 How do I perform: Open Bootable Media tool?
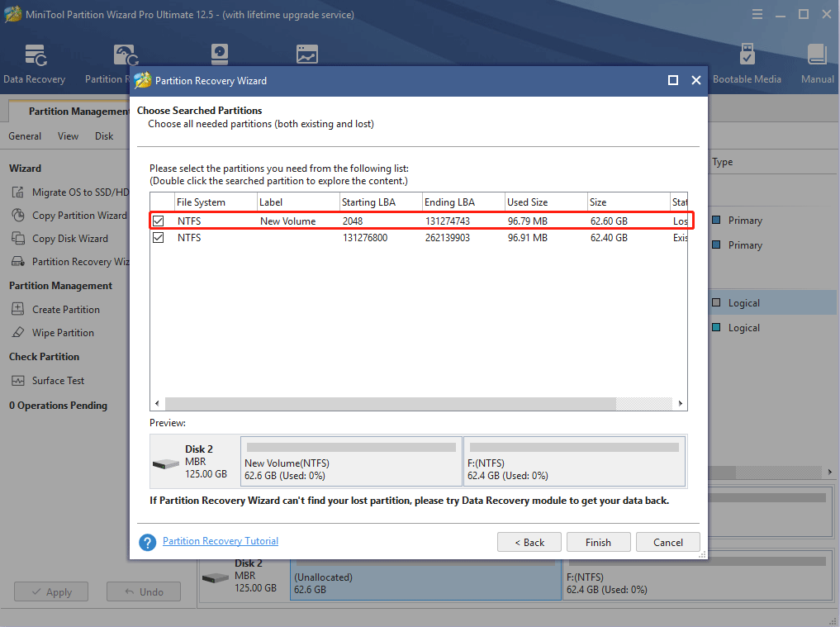pyautogui.click(x=747, y=64)
